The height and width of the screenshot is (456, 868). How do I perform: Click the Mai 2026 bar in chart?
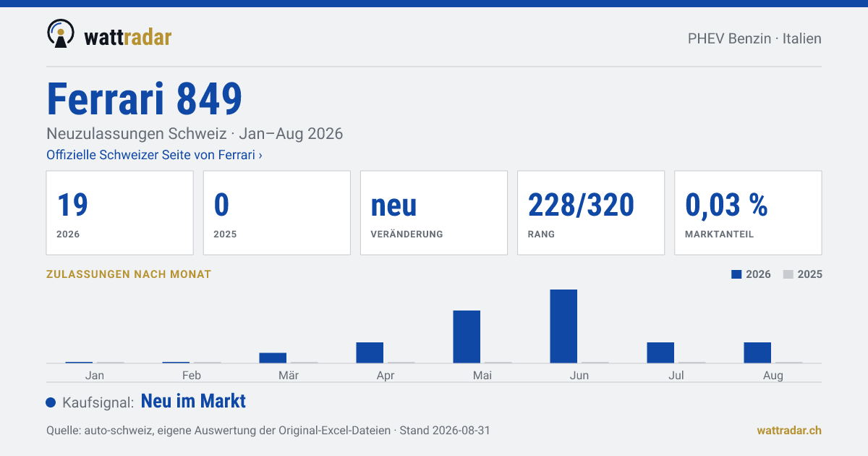click(x=467, y=337)
